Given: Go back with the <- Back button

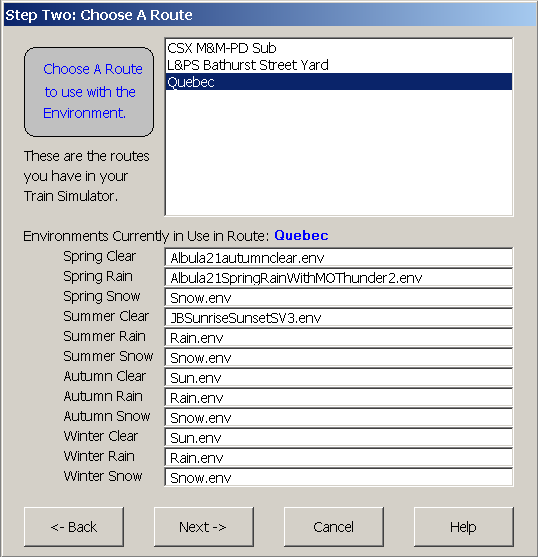Looking at the screenshot, I should point(74,527).
